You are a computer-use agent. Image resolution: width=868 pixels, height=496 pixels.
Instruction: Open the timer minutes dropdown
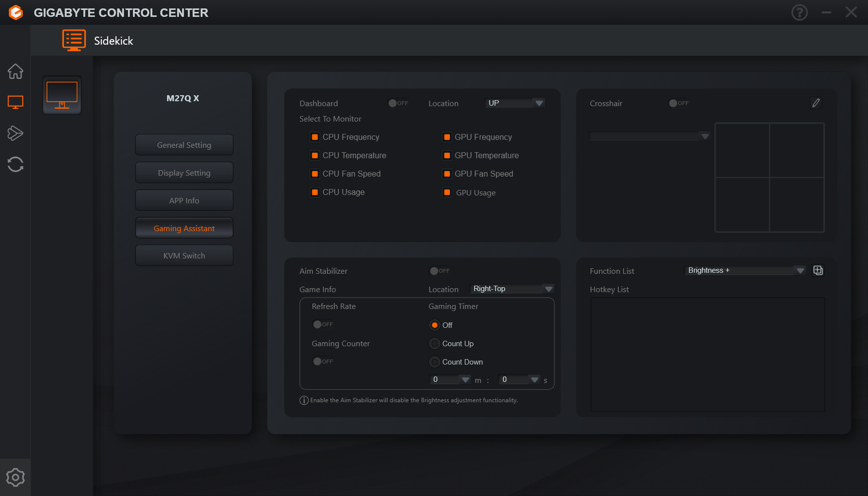450,379
